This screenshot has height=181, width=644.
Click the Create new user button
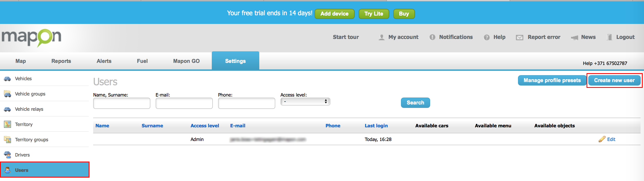click(x=614, y=80)
